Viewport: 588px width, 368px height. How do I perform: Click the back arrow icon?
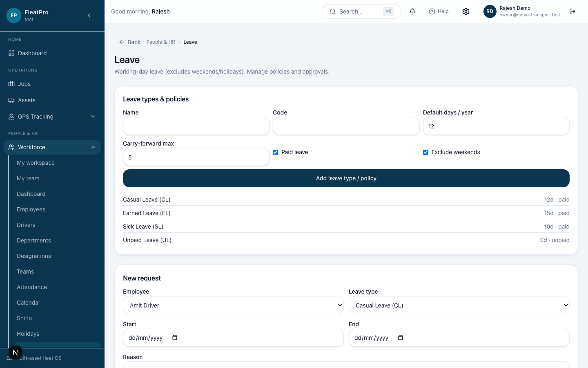[x=122, y=42]
